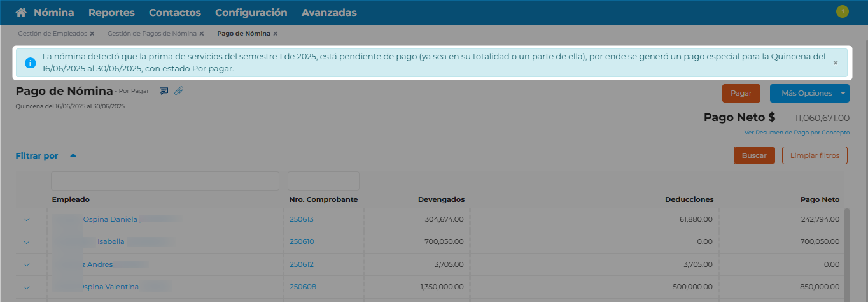Click the home icon in the navigation bar
The height and width of the screenshot is (302, 868).
point(21,13)
